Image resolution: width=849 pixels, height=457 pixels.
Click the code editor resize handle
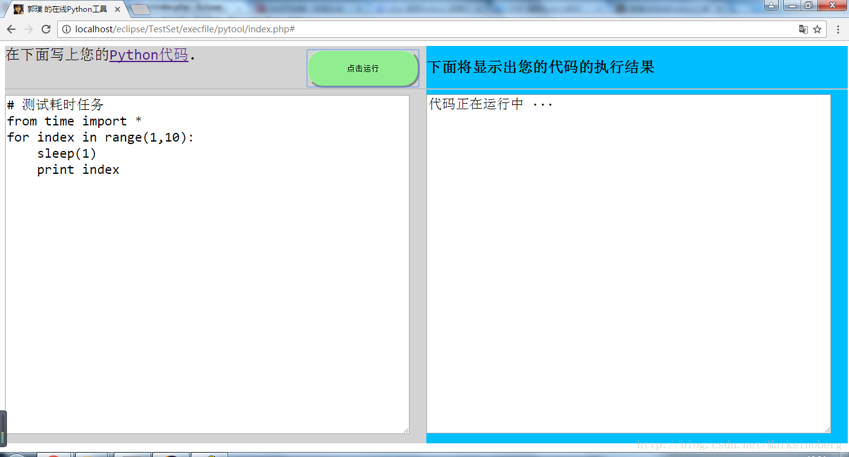(405, 430)
